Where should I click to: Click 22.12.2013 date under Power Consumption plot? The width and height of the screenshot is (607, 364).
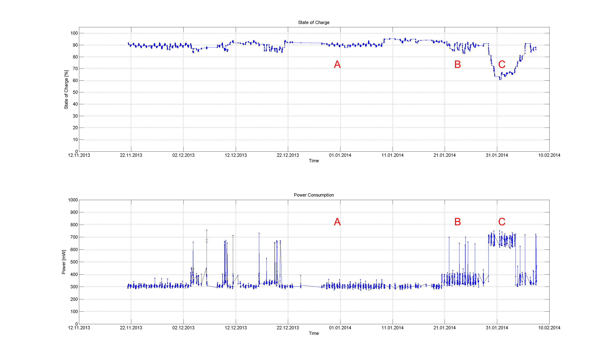288,328
